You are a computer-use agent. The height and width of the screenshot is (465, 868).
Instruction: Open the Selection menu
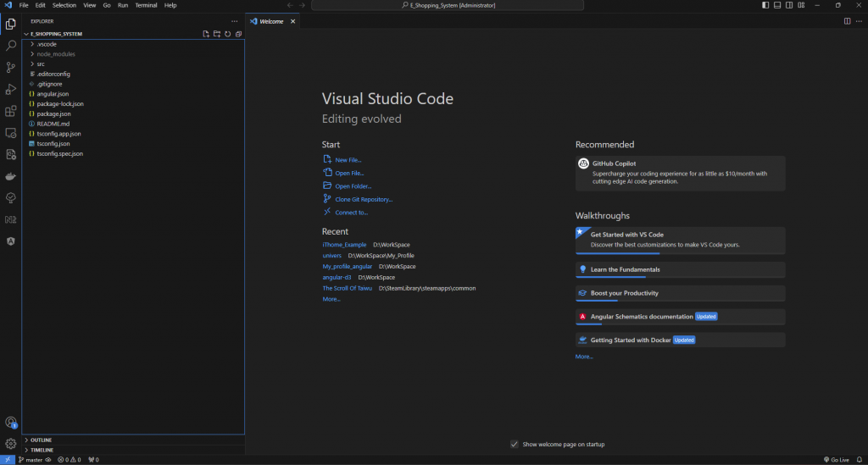[x=64, y=5]
